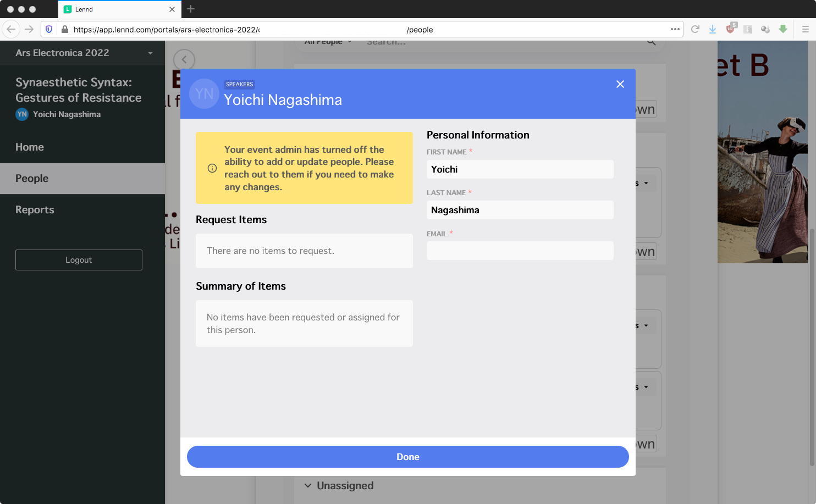Click the two-circles extension icon
816x504 pixels.
[765, 29]
